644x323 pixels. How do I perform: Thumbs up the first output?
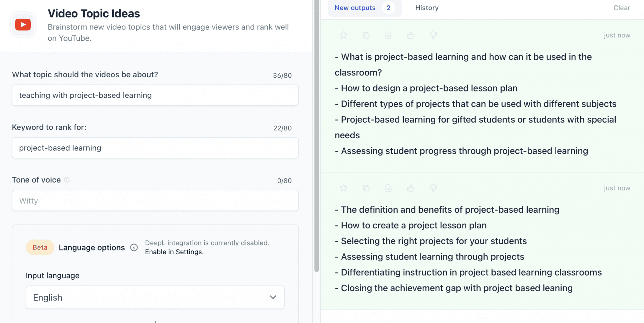[411, 35]
